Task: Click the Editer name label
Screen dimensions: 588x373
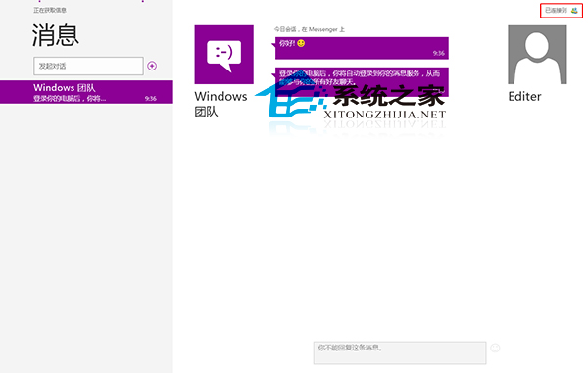Action: 524,97
